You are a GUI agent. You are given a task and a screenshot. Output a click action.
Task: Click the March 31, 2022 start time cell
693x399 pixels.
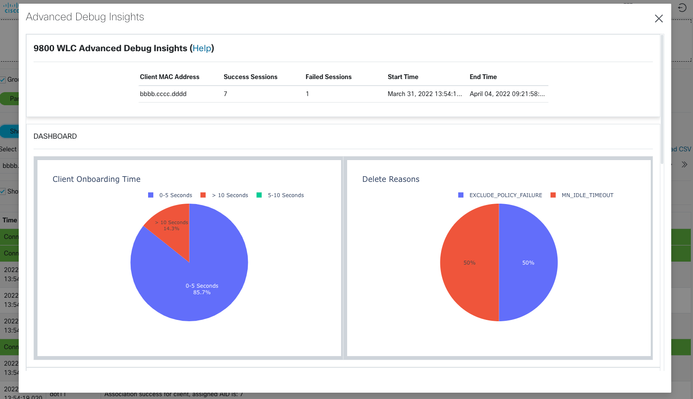(425, 94)
